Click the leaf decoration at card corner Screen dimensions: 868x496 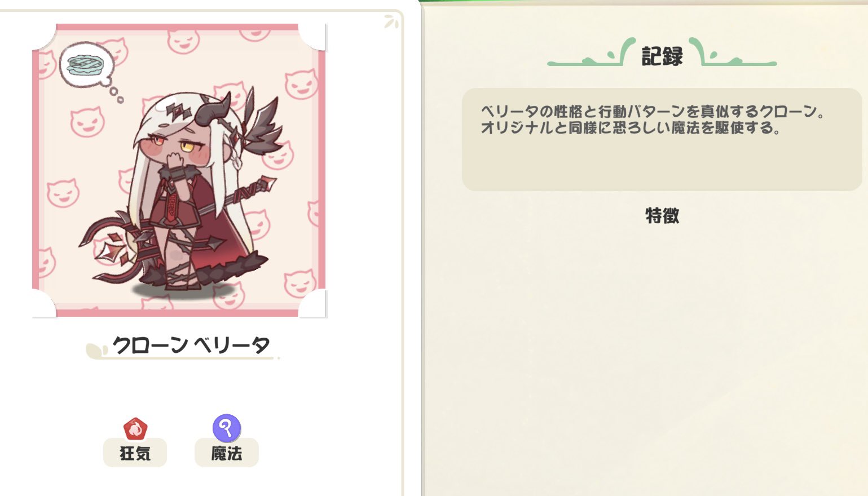pos(391,21)
